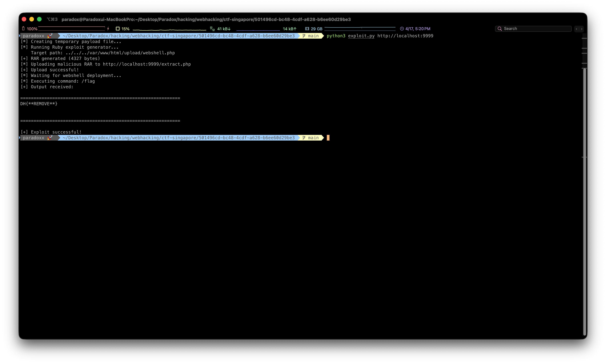Go to next search result arrow
The width and height of the screenshot is (606, 364).
(582, 29)
